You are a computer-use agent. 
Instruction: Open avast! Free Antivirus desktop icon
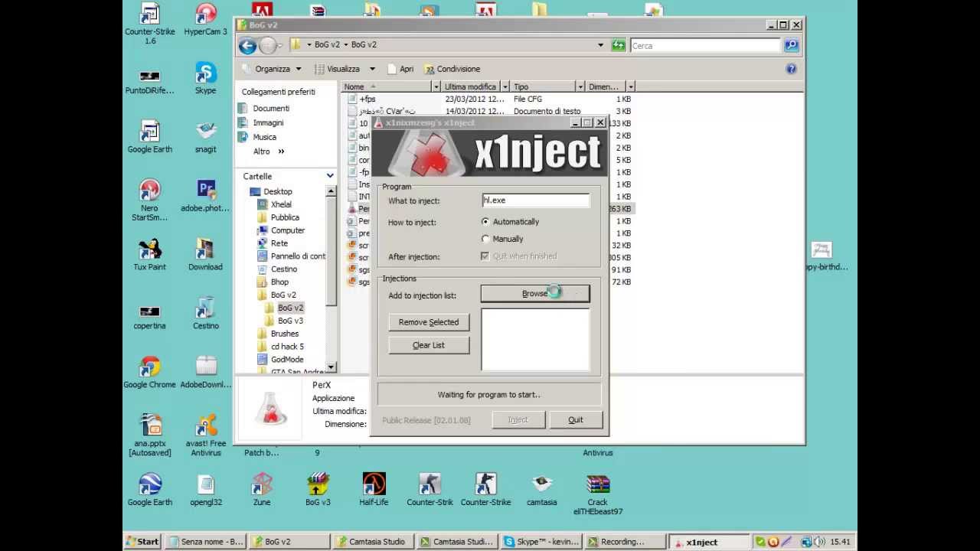tap(205, 435)
